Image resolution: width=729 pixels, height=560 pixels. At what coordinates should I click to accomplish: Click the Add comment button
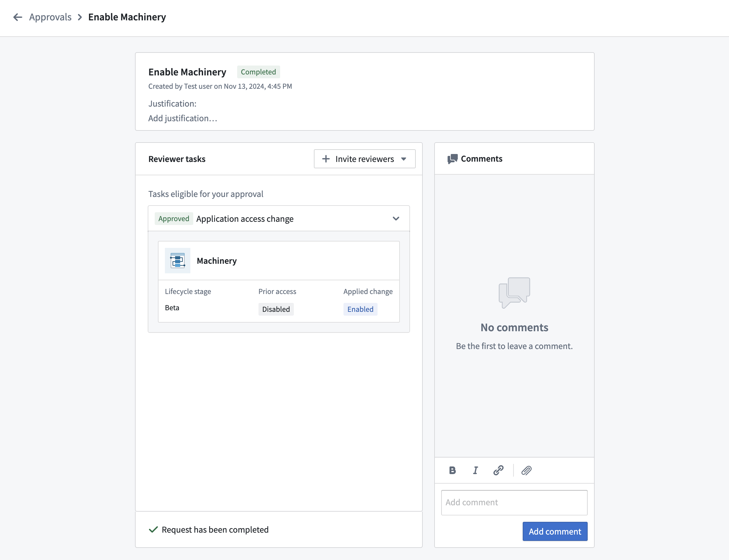(555, 531)
